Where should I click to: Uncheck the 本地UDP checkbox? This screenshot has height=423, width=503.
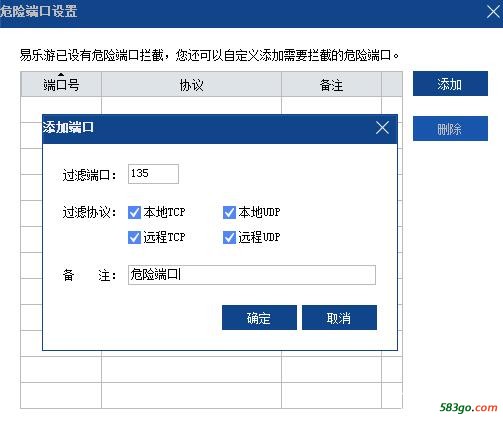(229, 213)
